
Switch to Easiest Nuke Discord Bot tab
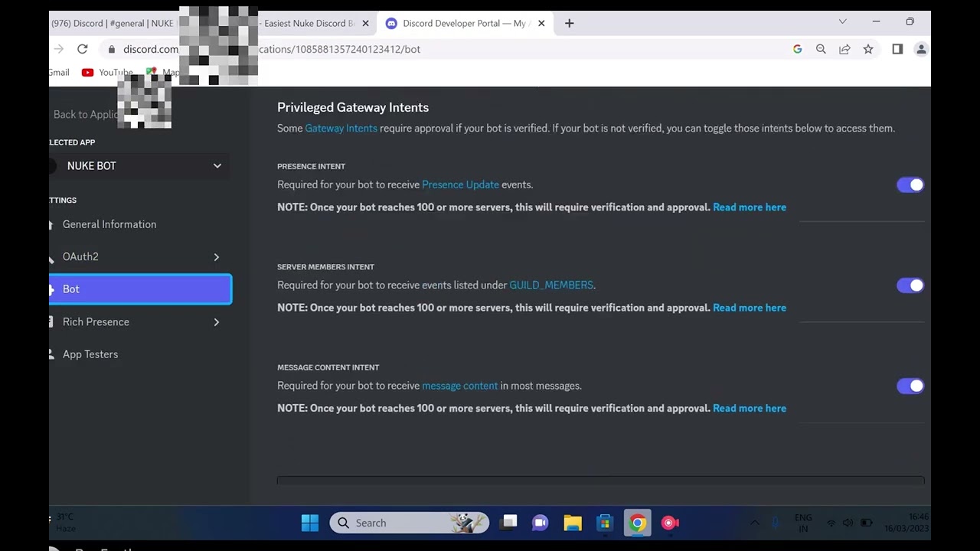click(309, 23)
